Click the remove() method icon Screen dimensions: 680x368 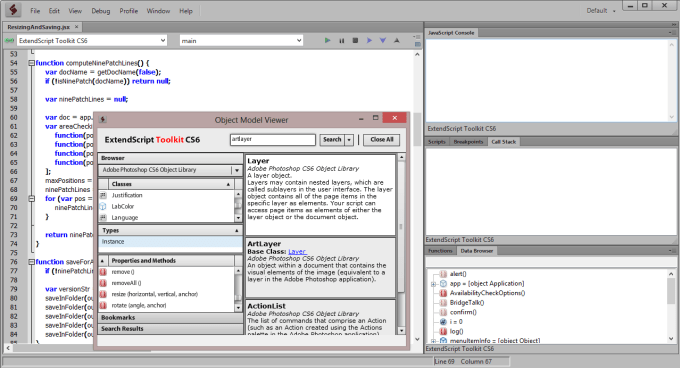point(103,272)
